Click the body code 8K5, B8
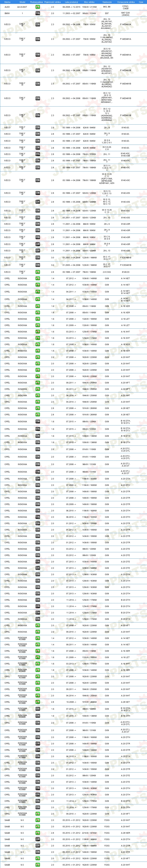The width and height of the screenshot is (147, 868). pyautogui.click(x=107, y=7)
